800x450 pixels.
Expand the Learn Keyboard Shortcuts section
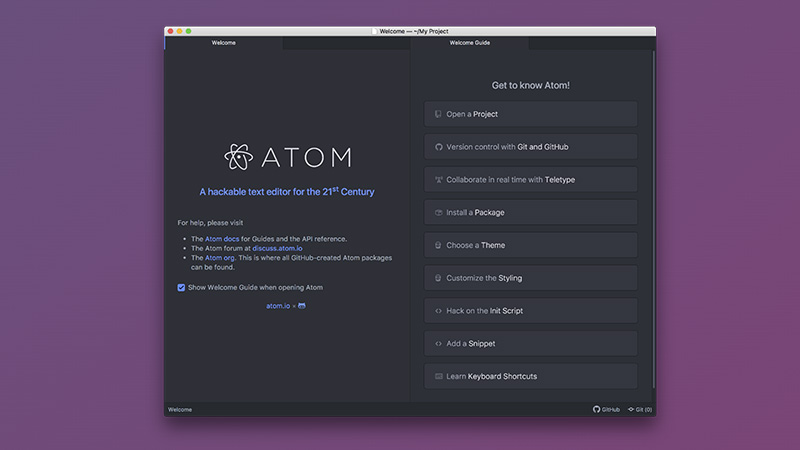pyautogui.click(x=531, y=377)
